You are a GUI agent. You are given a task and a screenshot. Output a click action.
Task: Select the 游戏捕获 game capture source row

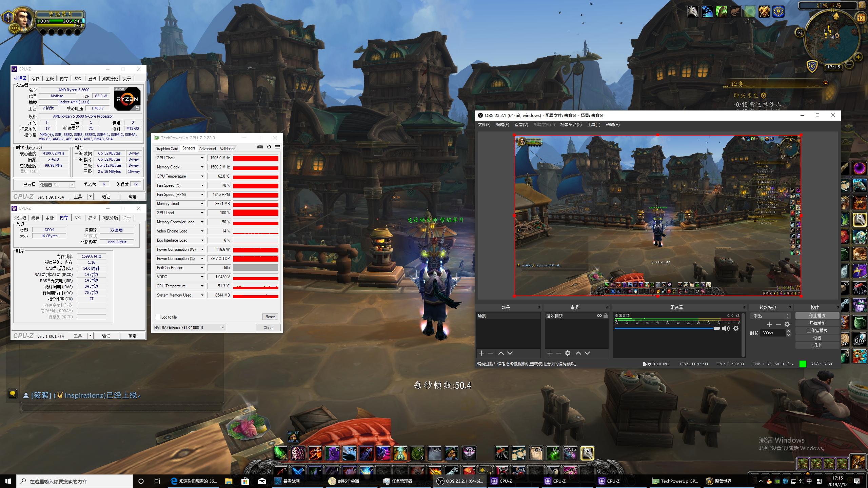coord(576,316)
